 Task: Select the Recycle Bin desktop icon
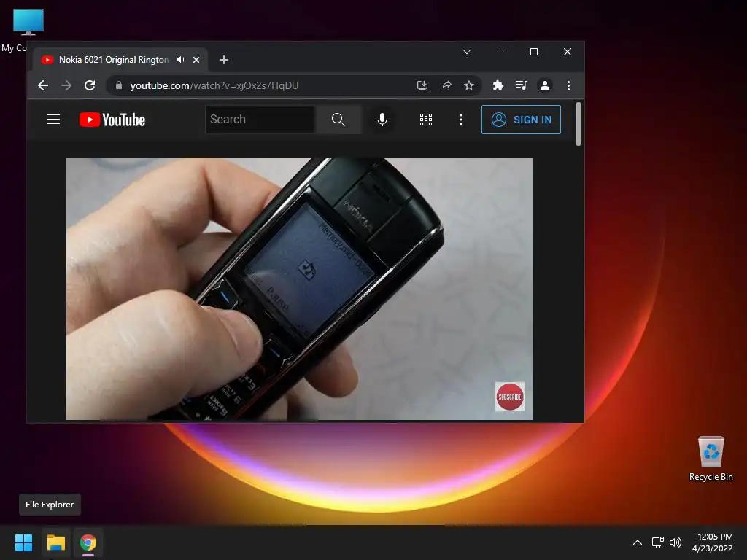(711, 459)
